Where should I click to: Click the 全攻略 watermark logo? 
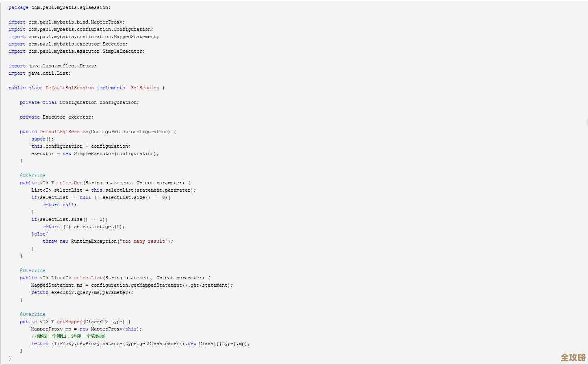click(x=573, y=357)
